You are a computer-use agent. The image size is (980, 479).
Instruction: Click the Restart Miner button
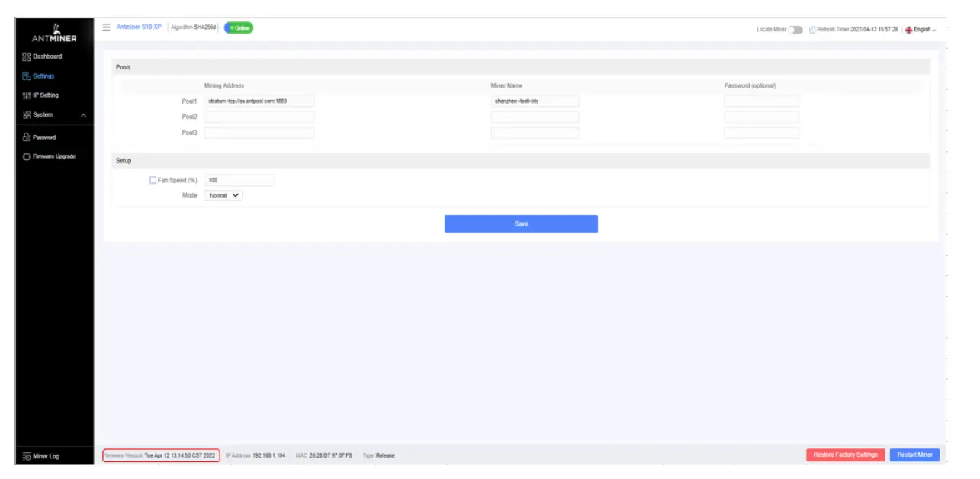pos(914,455)
